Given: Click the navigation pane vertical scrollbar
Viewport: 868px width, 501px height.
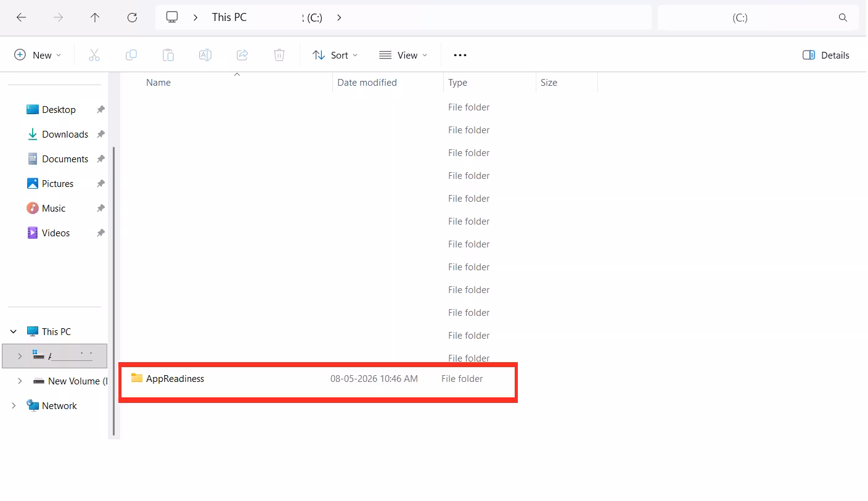Looking at the screenshot, I should [113, 290].
